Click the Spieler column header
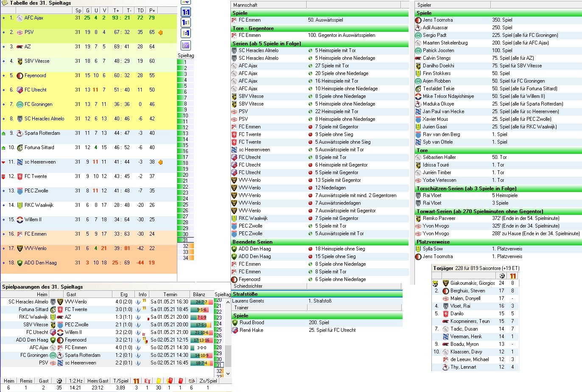Image resolution: width=582 pixels, height=392 pixels. pos(453,5)
